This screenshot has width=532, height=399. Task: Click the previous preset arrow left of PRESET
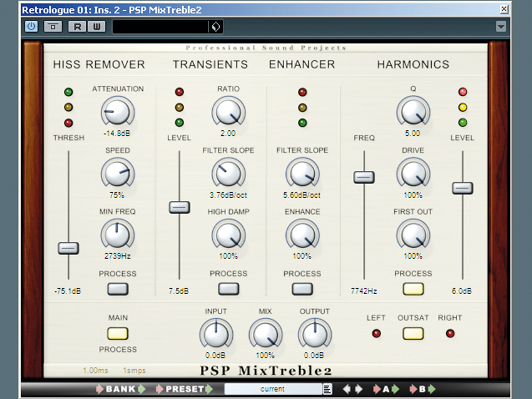pyautogui.click(x=160, y=389)
